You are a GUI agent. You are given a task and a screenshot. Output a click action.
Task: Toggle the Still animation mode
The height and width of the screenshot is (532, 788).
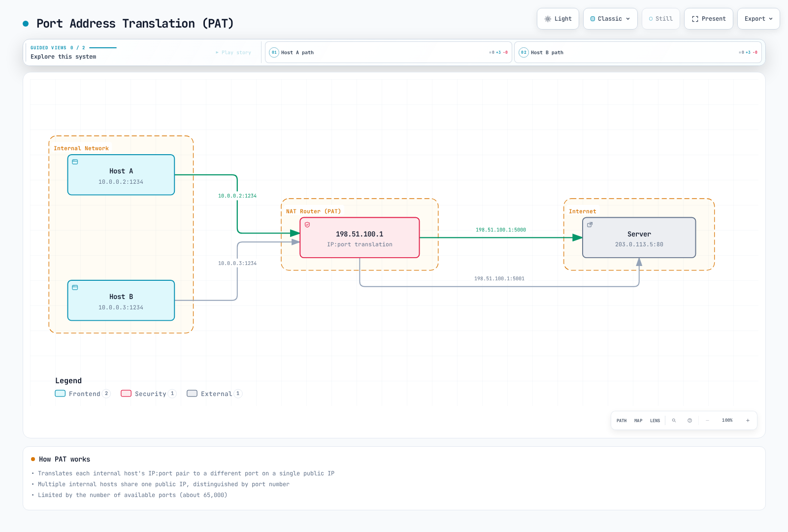[x=661, y=19]
